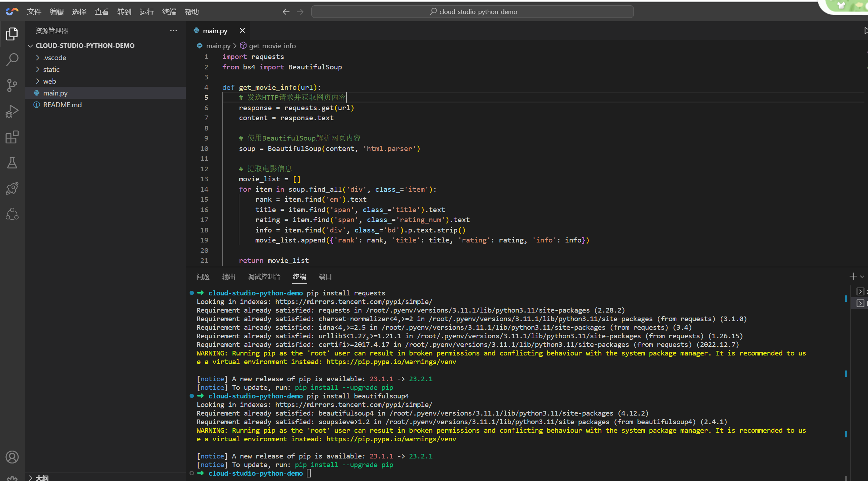The image size is (868, 481).
Task: Click the go back arrow in title bar
Action: pyautogui.click(x=286, y=12)
